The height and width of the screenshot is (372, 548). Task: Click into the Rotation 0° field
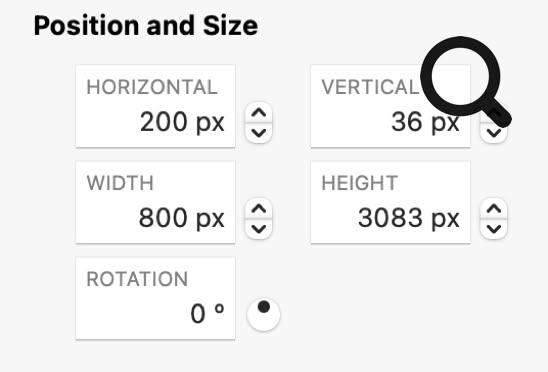pos(156,298)
